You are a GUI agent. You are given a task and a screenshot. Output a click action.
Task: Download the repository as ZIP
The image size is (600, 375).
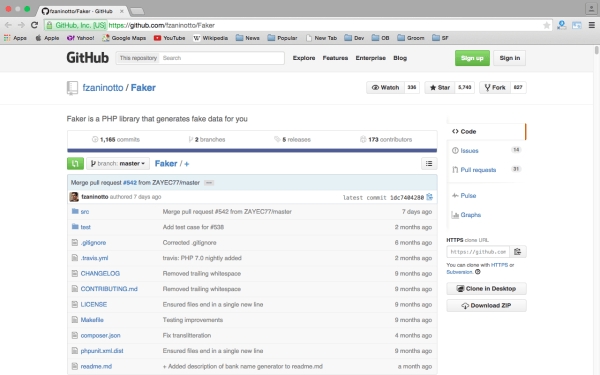pos(486,305)
